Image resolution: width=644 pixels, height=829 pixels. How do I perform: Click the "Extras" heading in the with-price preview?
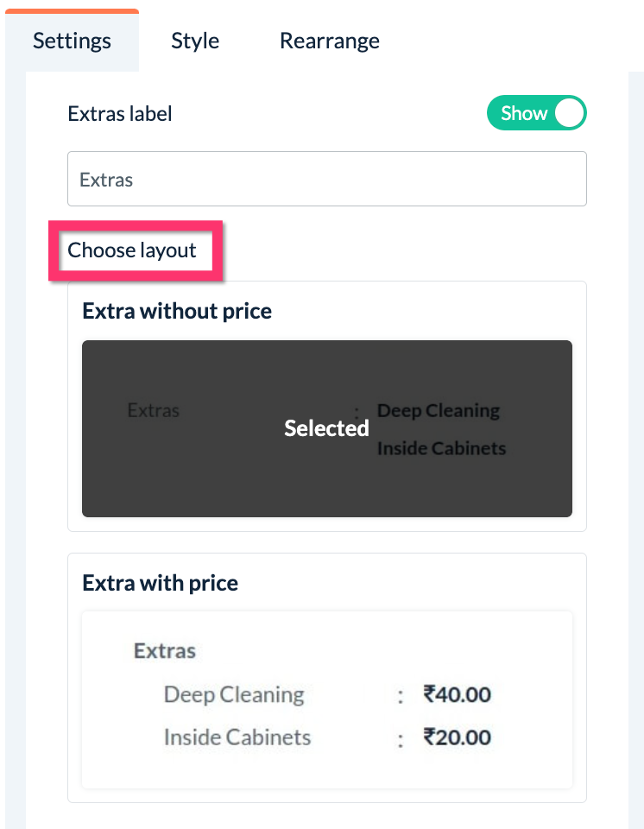pos(165,650)
